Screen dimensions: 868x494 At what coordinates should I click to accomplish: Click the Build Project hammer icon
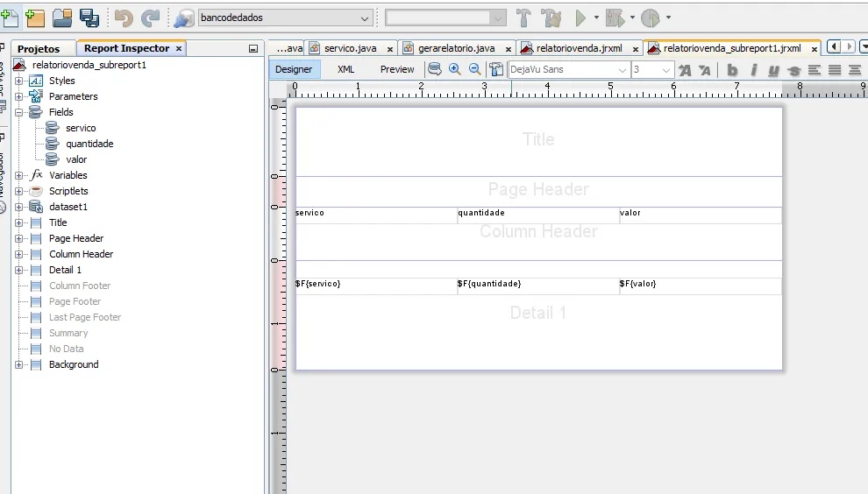523,18
